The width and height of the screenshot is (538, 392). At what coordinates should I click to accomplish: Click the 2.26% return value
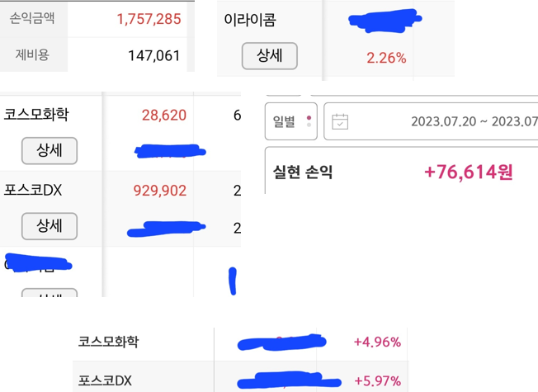[x=386, y=58]
